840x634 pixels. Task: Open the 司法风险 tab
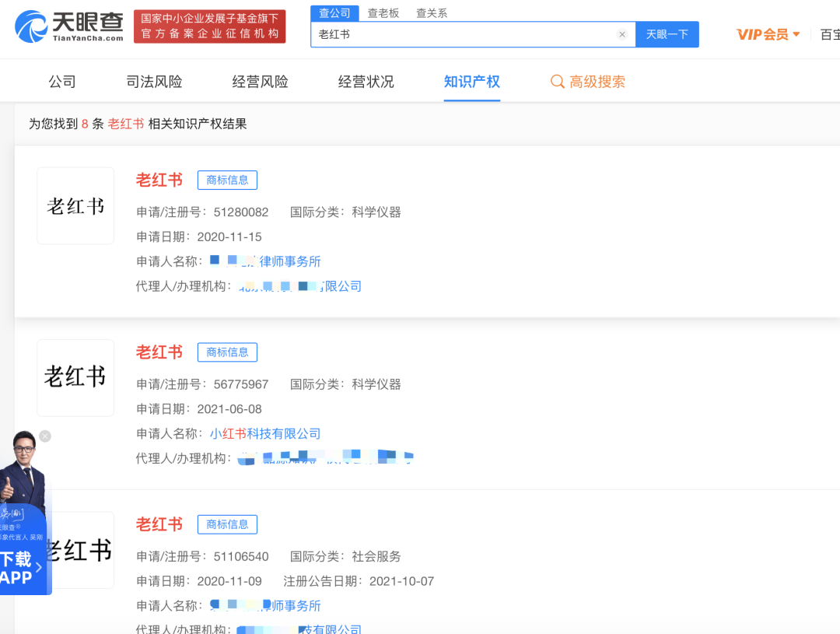(152, 81)
